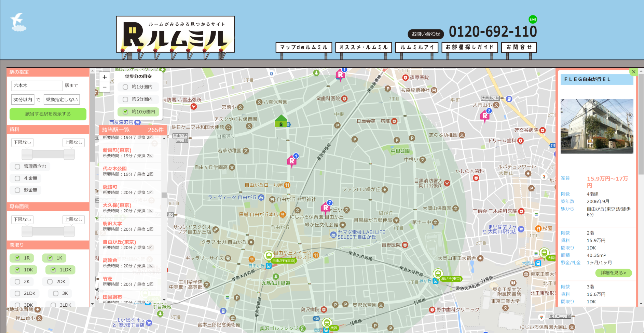
Task: Click rent range slider left handle
Action: [x=27, y=155]
